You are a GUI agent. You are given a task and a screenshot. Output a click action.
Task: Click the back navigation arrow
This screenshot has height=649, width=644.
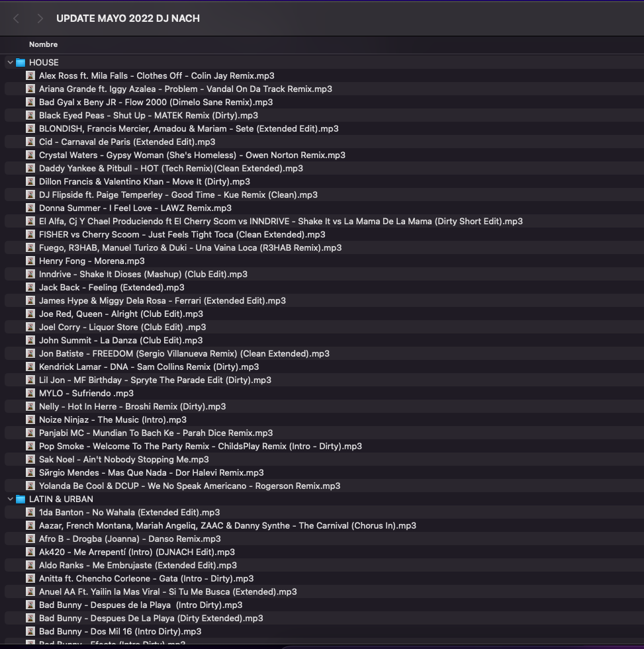click(16, 19)
